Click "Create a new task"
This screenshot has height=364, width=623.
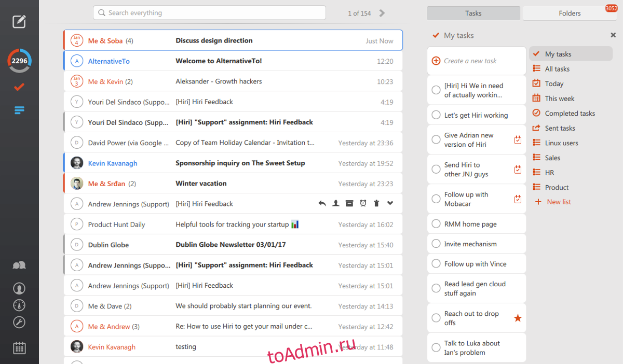(x=470, y=61)
